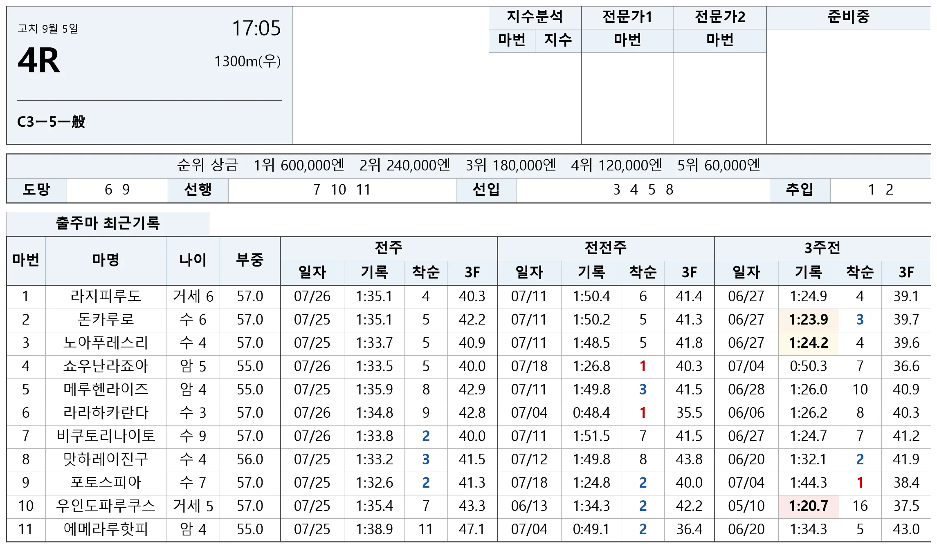Click the 도망 running style label
937x560 pixels.
[36, 190]
